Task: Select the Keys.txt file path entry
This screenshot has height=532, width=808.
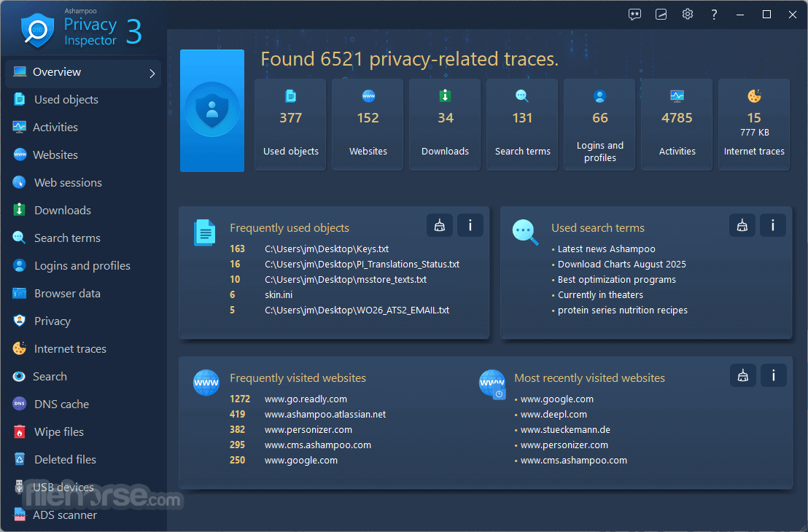Action: (x=327, y=249)
